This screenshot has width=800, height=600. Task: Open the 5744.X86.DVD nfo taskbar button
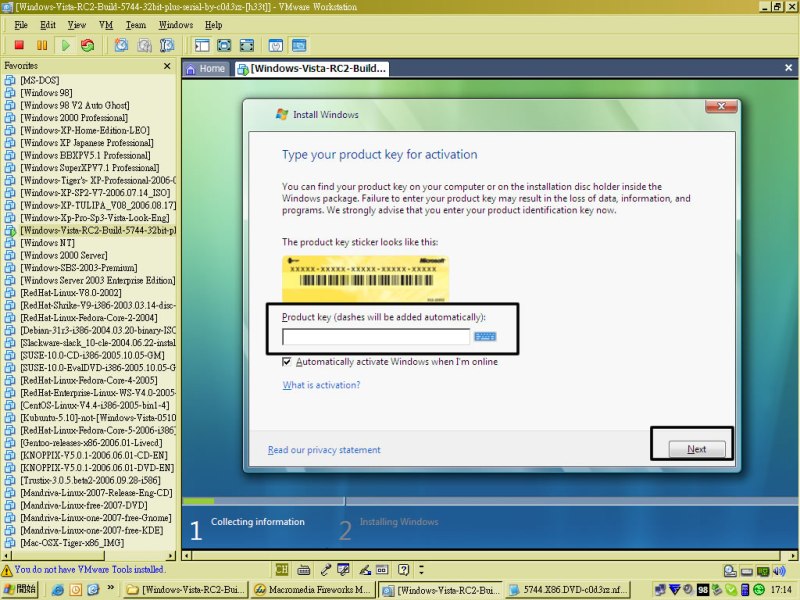569,590
